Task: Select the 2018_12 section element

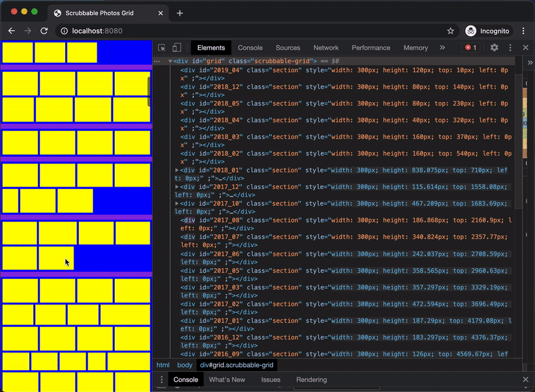Action: point(344,91)
